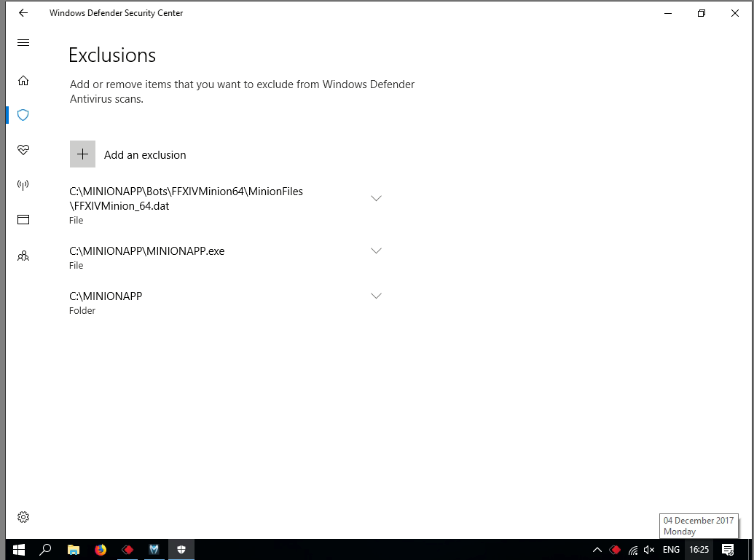The width and height of the screenshot is (754, 560).
Task: Open Settings gear in sidebar
Action: point(23,517)
